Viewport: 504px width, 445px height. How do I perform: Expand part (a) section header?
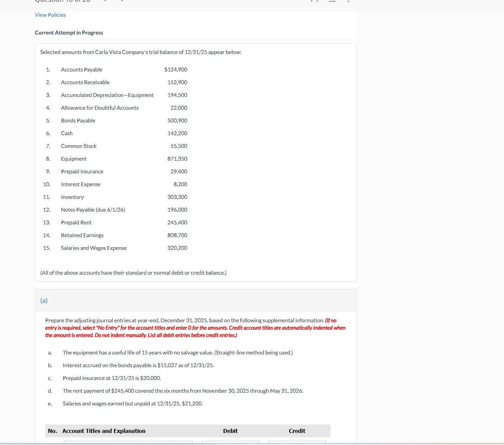44,300
